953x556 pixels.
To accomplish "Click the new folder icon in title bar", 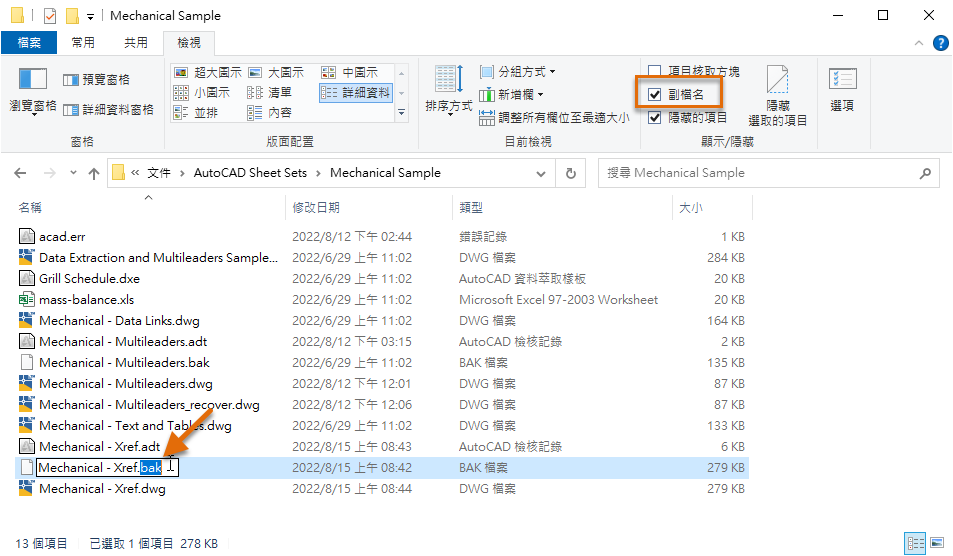I will (x=72, y=15).
